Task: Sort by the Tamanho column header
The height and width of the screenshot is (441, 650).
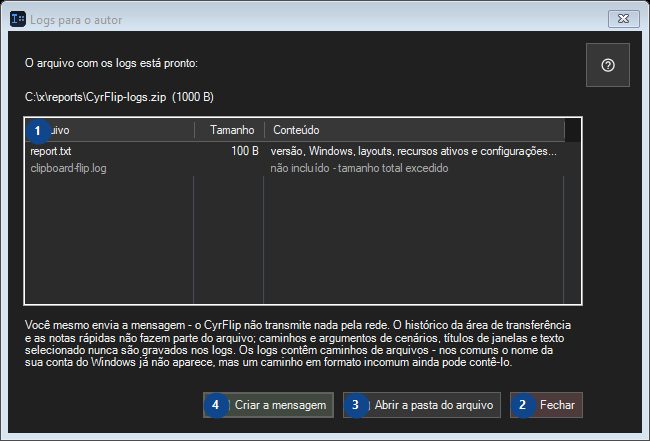Action: (x=229, y=130)
